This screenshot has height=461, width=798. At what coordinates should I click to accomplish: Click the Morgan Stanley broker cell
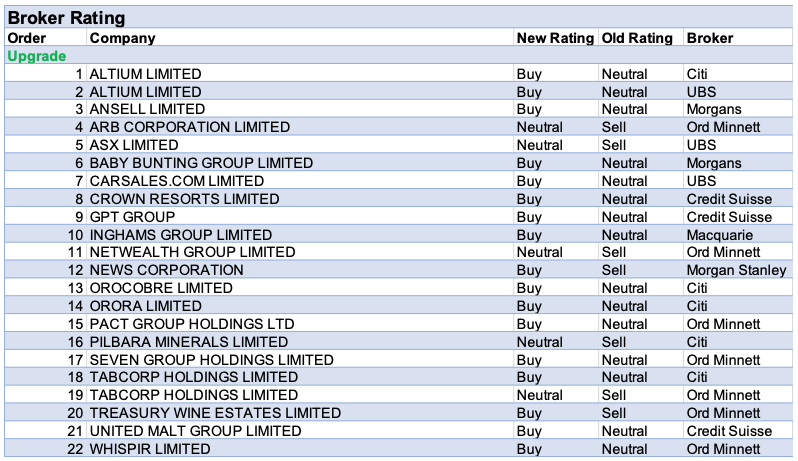(x=736, y=270)
